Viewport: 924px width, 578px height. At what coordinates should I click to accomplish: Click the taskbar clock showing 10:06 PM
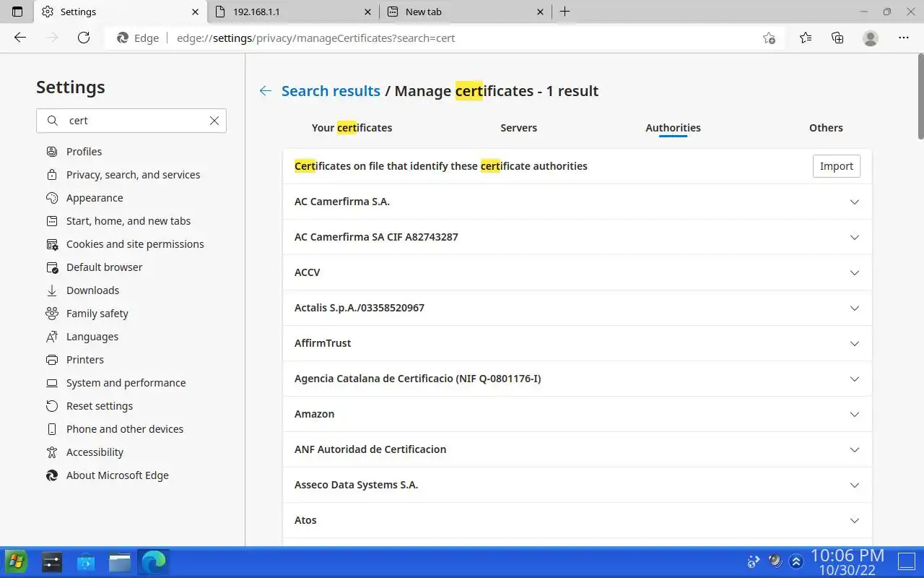pos(847,561)
